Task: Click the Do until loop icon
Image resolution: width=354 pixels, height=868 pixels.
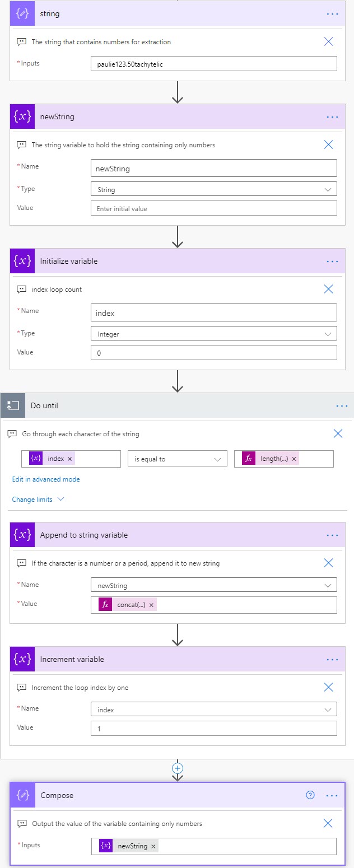Action: pos(12,405)
